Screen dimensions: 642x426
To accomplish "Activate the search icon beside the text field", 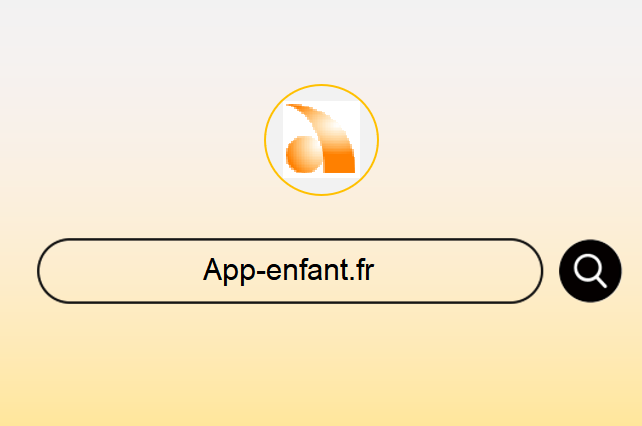I will (590, 271).
